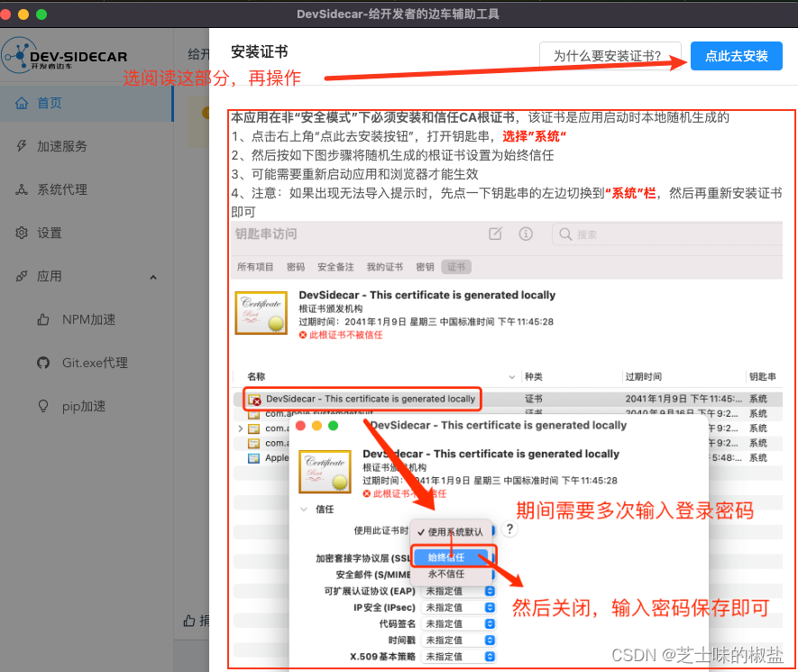Click the gear icon for 设置
798x672 pixels.
point(22,233)
